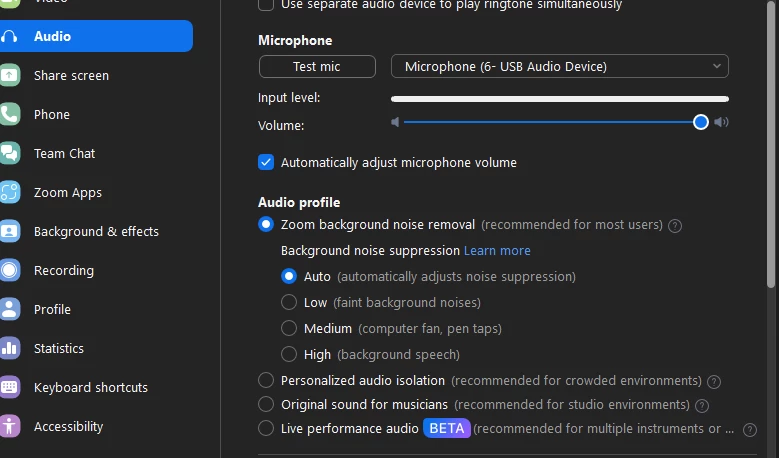Select Auto noise suppression
The height and width of the screenshot is (458, 779).
[289, 276]
